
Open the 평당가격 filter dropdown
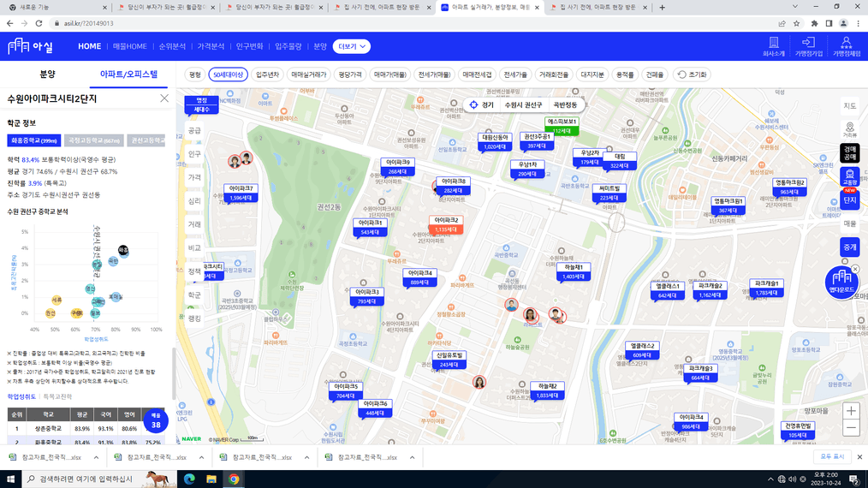(350, 74)
